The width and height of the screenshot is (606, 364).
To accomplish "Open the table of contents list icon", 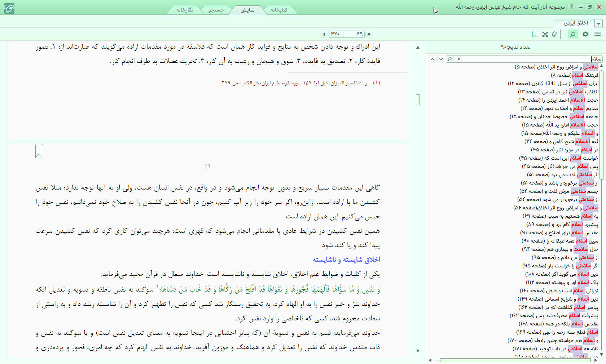I will [x=598, y=34].
